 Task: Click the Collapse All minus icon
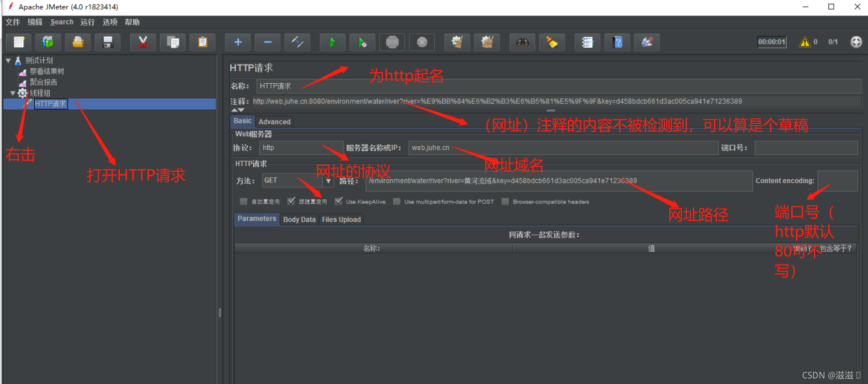(x=268, y=42)
